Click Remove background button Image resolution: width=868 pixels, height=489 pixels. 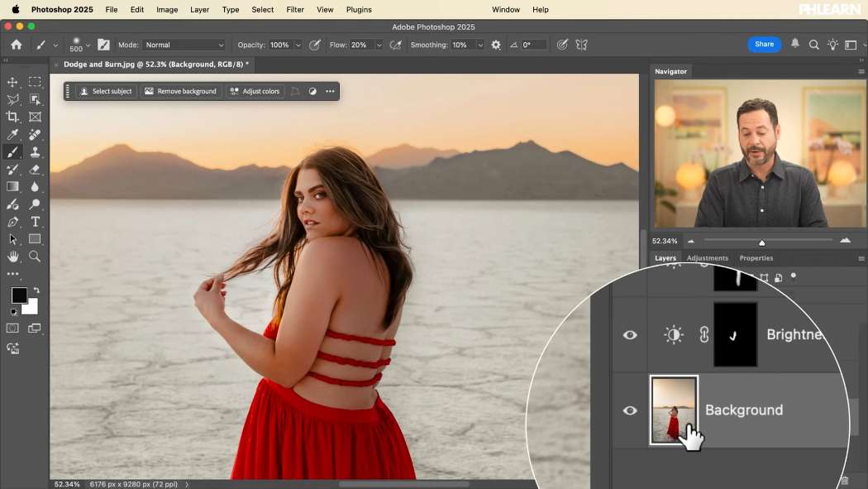click(x=181, y=91)
